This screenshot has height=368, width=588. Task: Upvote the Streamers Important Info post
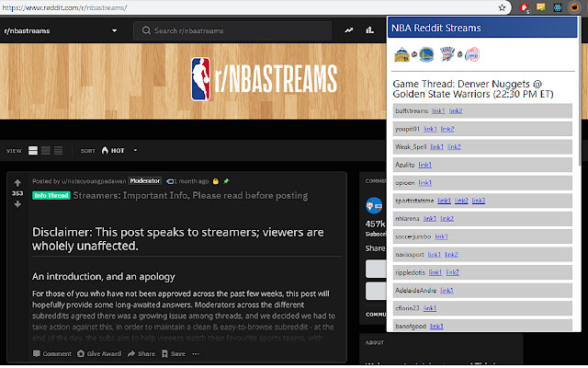pos(17,183)
